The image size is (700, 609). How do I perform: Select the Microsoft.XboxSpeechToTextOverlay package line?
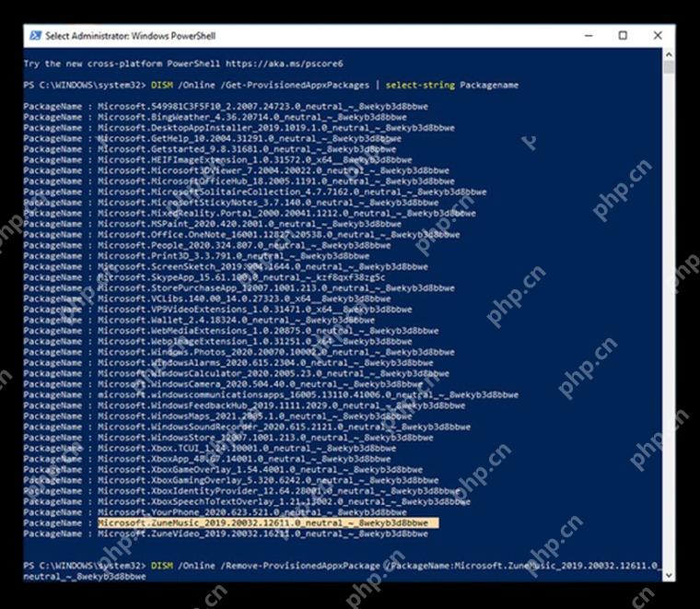(x=247, y=502)
